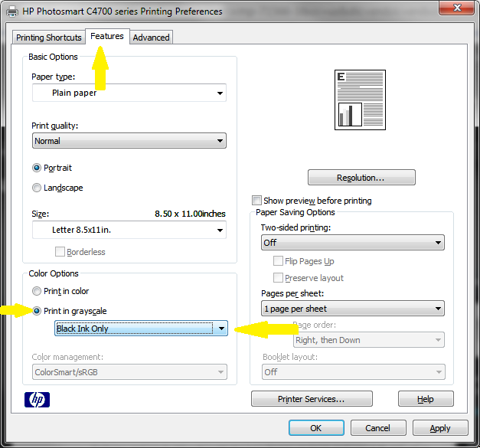Confirm with the OK button
Image resolution: width=480 pixels, height=448 pixels.
click(x=316, y=428)
